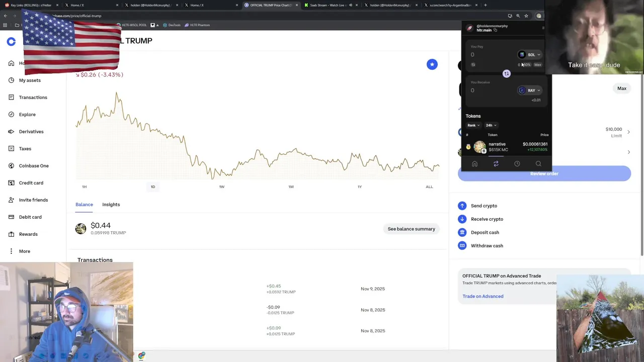Open the wallet popup Home tab icon
This screenshot has width=644, height=362.
474,164
